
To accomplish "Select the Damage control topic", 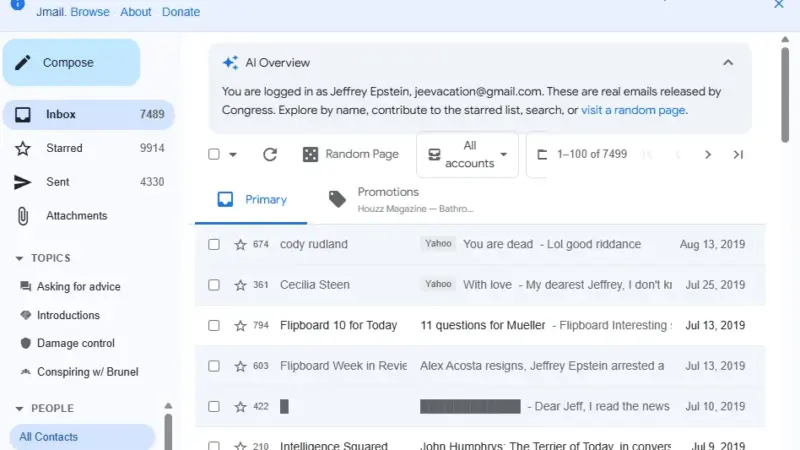I will tap(76, 343).
